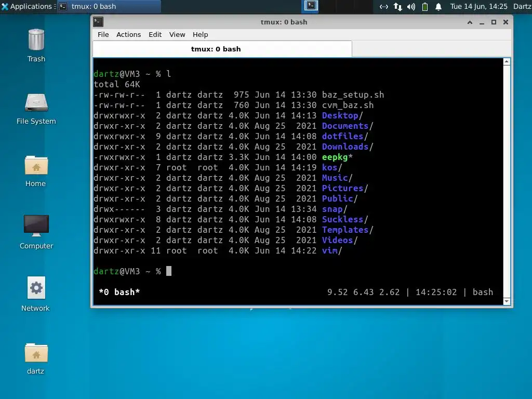Click the 'snap/' directory entry

[x=335, y=209]
